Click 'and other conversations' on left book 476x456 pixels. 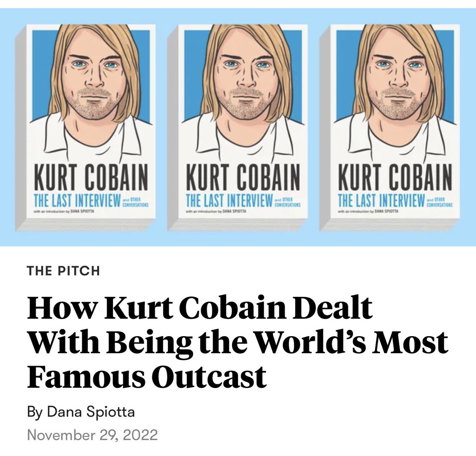coord(135,202)
